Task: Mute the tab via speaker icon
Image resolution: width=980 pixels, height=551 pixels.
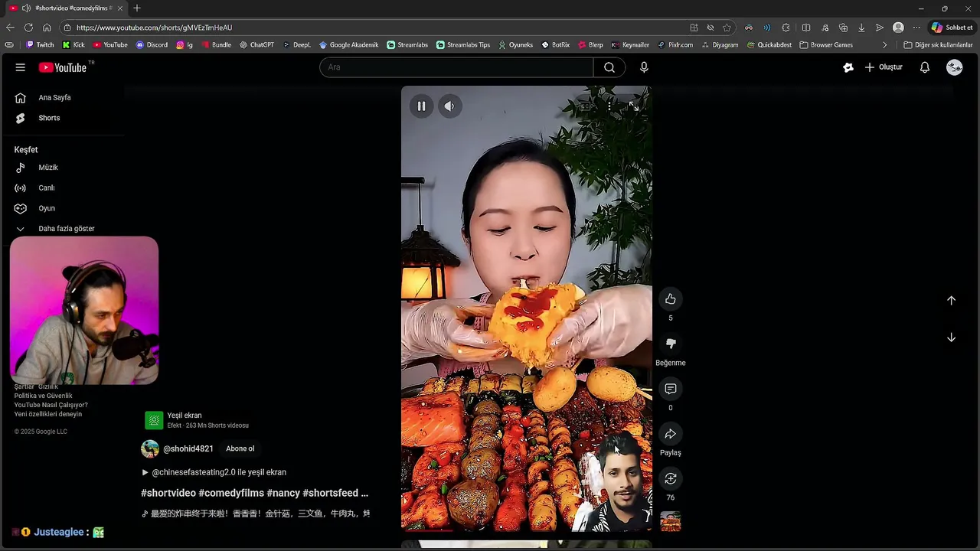Action: (x=27, y=8)
